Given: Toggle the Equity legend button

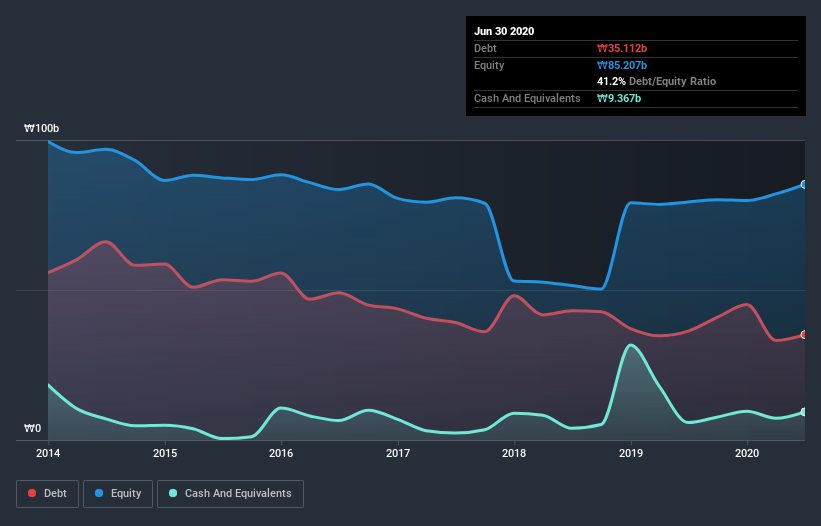Looking at the screenshot, I should click(118, 494).
